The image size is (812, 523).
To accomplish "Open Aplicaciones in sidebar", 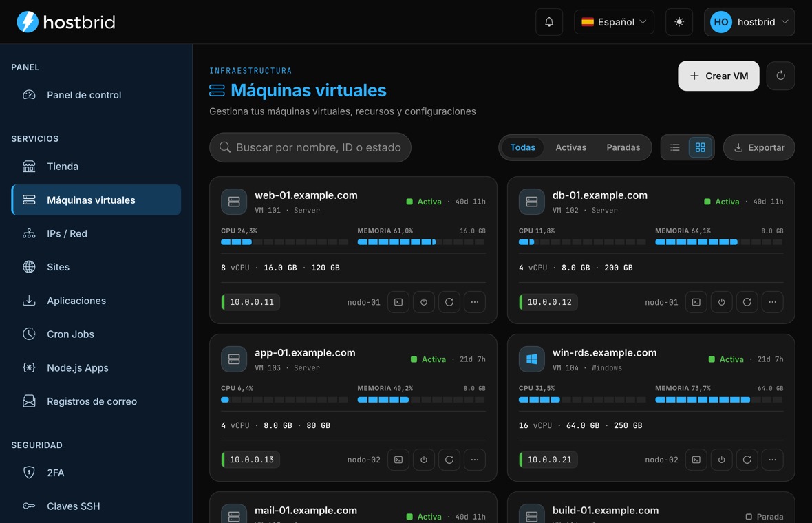I will tap(96, 300).
